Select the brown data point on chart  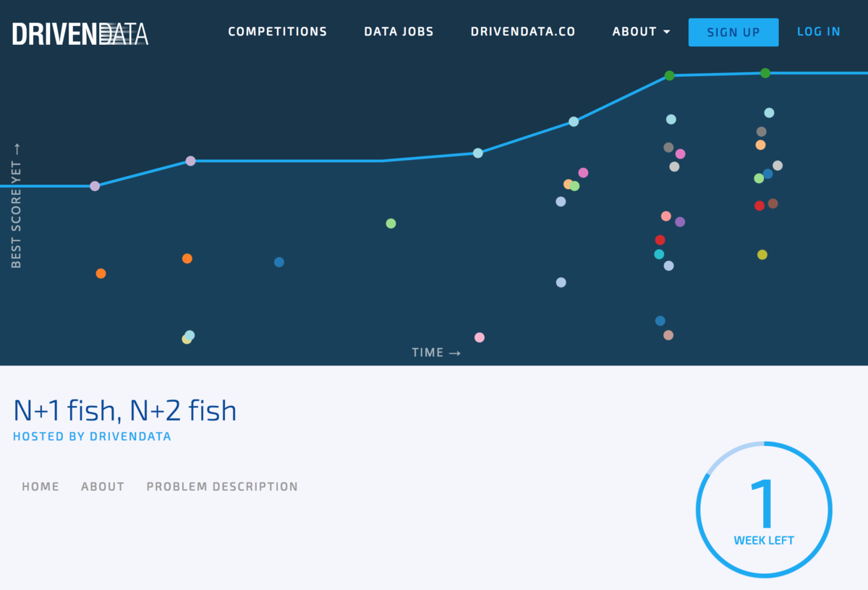(773, 203)
